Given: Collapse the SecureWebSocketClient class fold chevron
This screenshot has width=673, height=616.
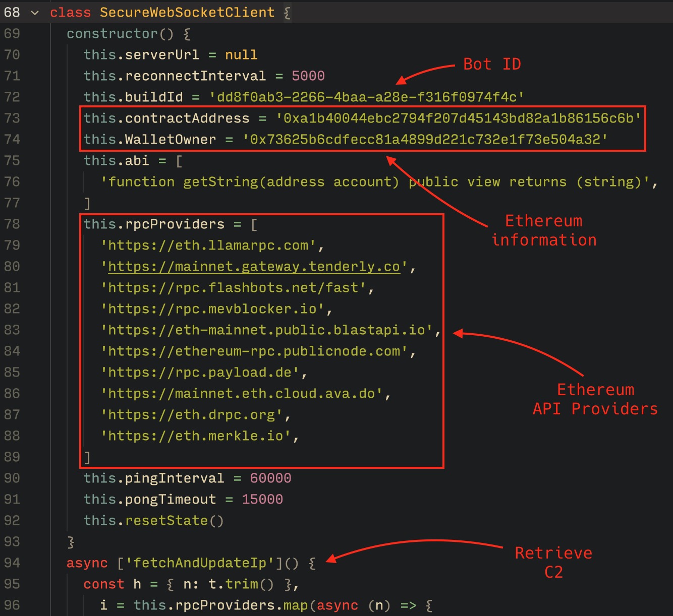Looking at the screenshot, I should click(35, 13).
